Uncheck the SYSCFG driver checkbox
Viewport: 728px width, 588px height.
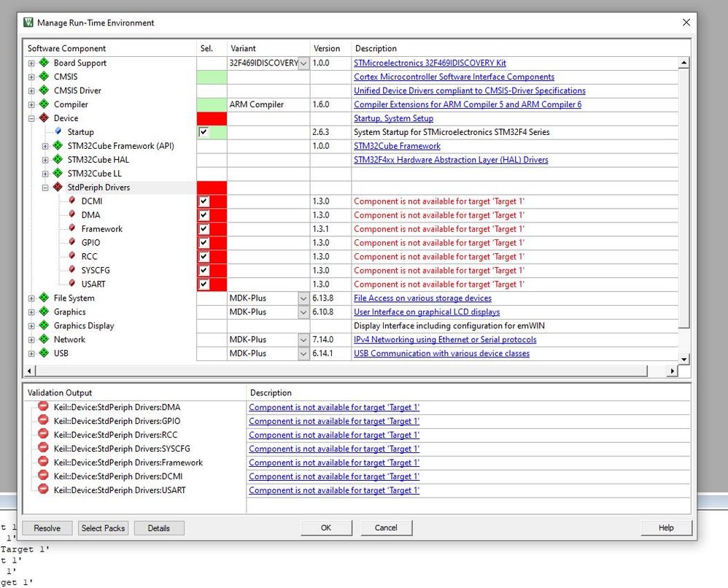click(204, 271)
